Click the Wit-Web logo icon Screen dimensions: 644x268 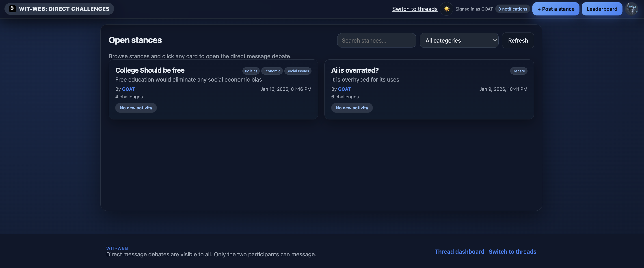click(13, 9)
